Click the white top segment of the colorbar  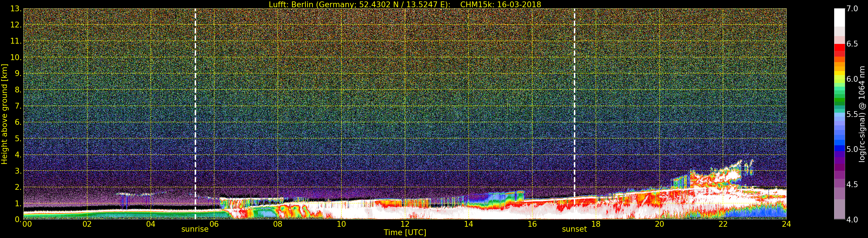click(839, 18)
